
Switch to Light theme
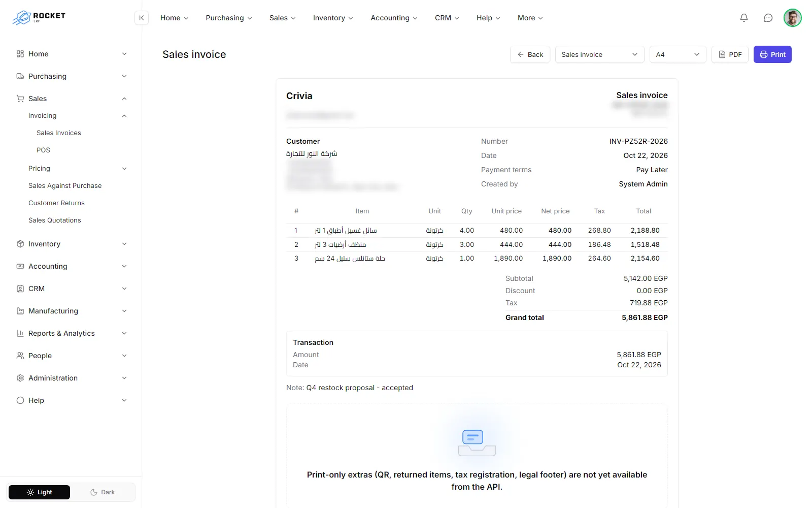tap(40, 492)
